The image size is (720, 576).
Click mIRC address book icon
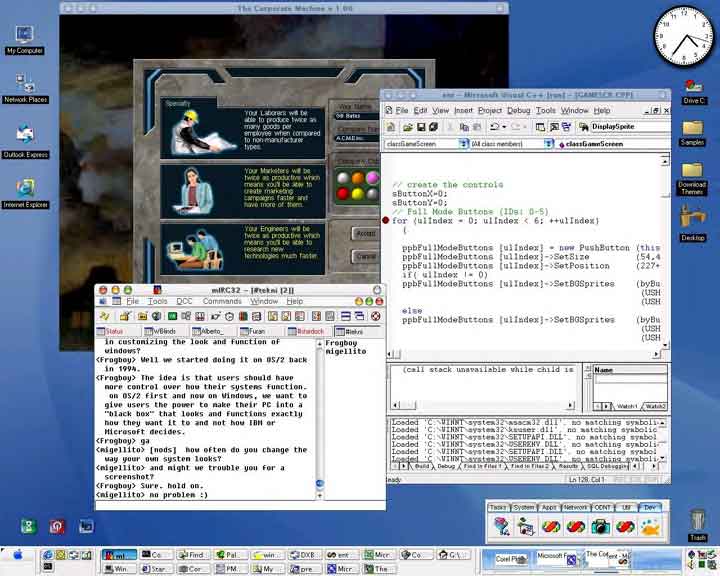pos(243,316)
